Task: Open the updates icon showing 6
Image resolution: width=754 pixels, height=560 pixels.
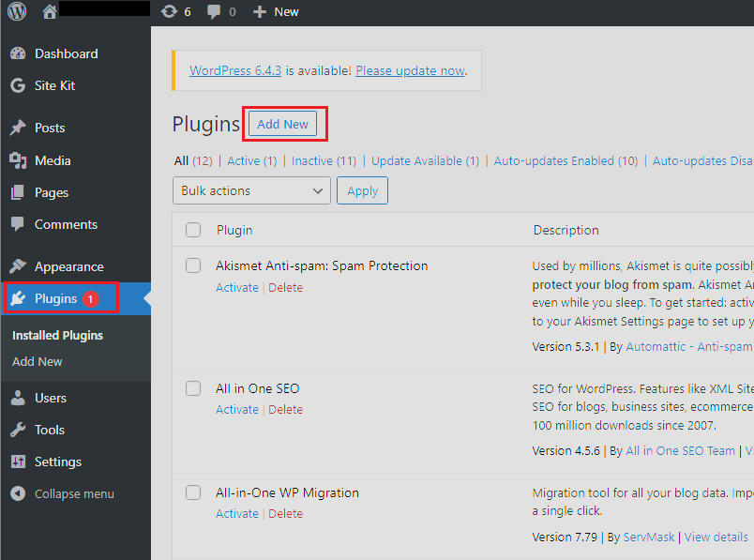Action: tap(169, 11)
